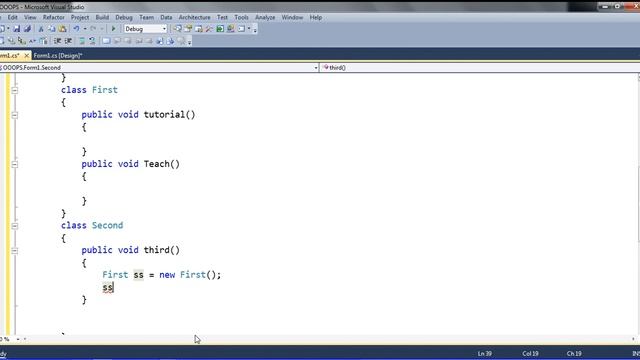640x360 pixels.
Task: Click the Display Quick Info icon
Action: 22,41
